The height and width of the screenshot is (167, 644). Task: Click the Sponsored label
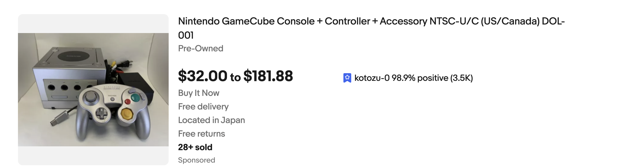pos(196,160)
